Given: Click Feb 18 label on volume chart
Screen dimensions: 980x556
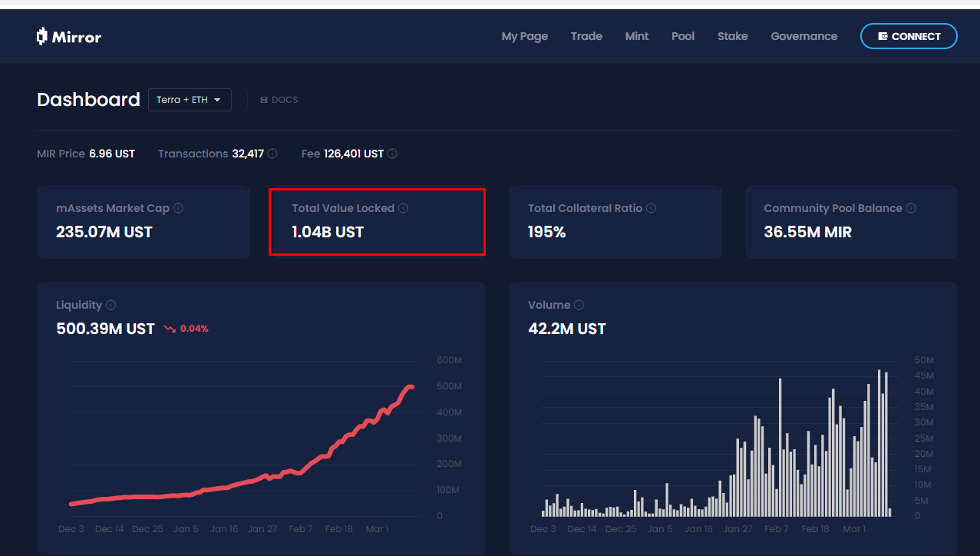Looking at the screenshot, I should (x=815, y=529).
